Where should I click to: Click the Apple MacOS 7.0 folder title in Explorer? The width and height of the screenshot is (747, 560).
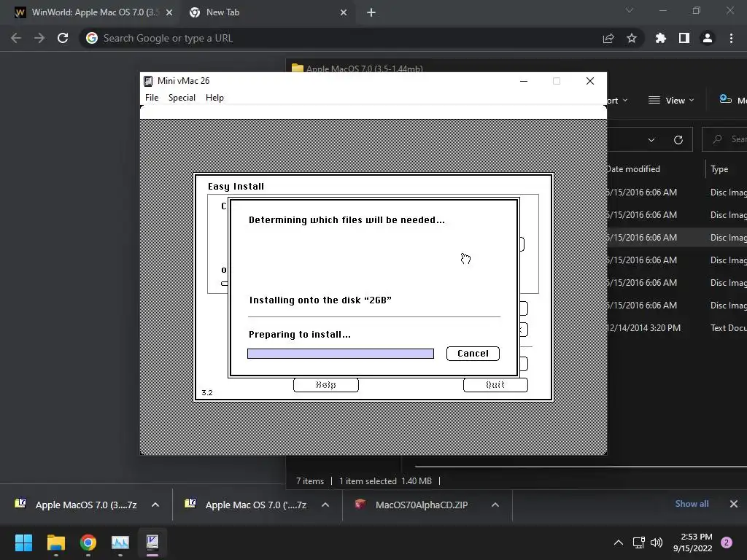click(364, 69)
